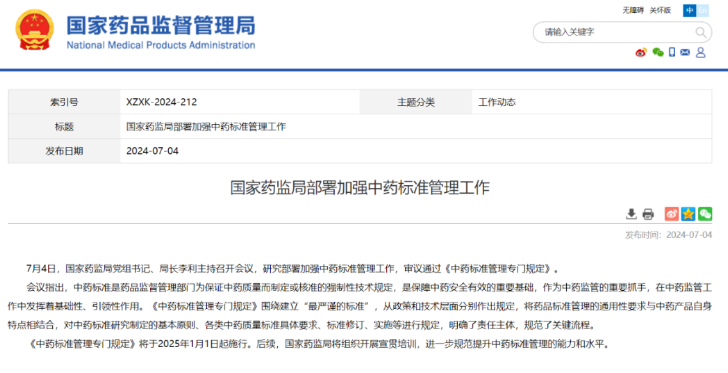Share the article to Weibo

[671, 214]
